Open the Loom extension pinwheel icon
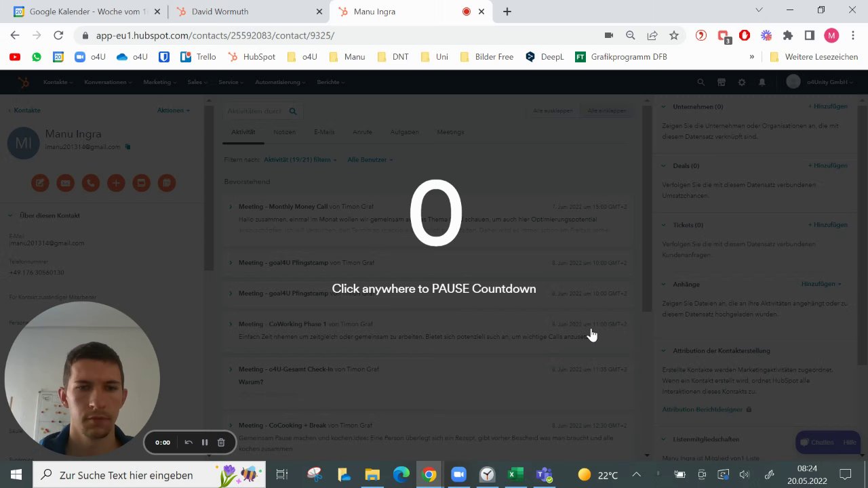This screenshot has width=868, height=488. pos(766,35)
